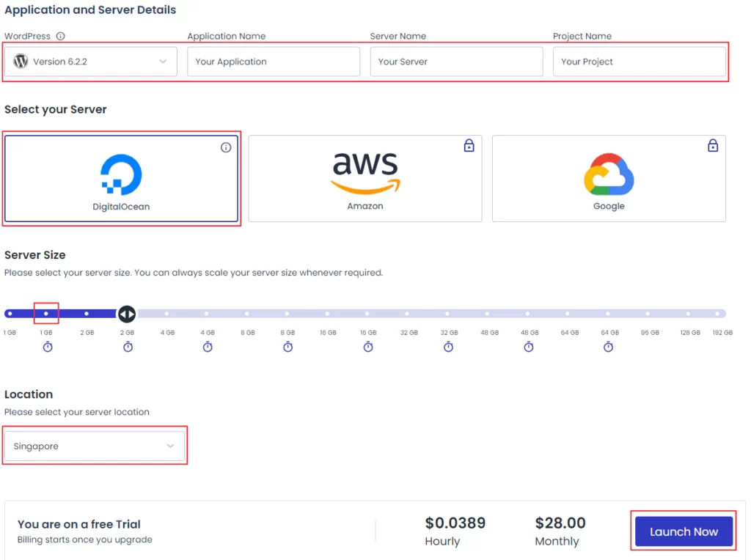751x560 pixels.
Task: Click the stopwatch icon below 4 GB
Action: point(208,347)
